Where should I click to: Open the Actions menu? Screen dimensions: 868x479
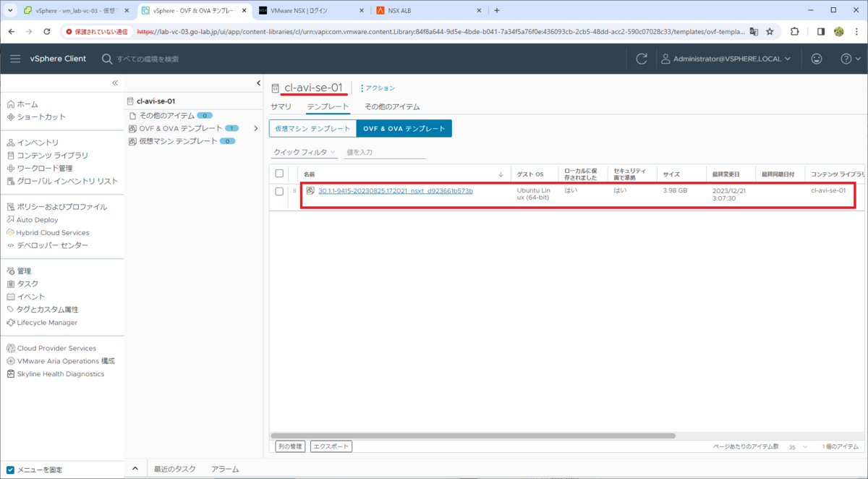click(378, 88)
